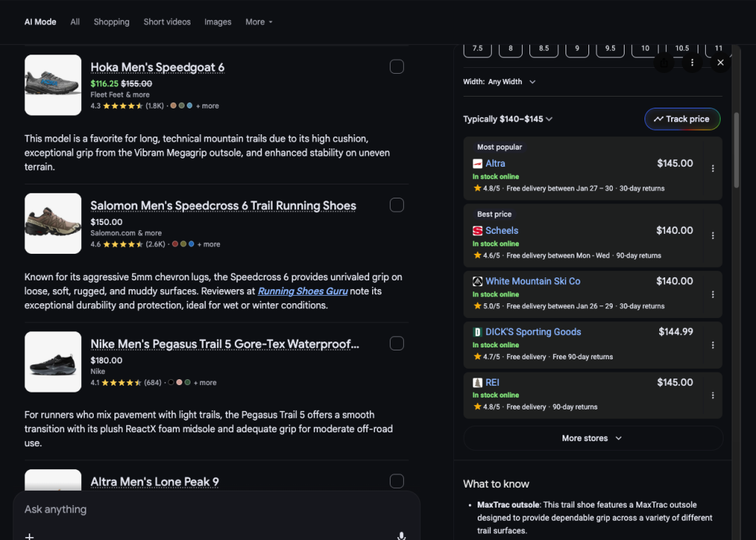Open the Width: Any Width dropdown

click(500, 82)
